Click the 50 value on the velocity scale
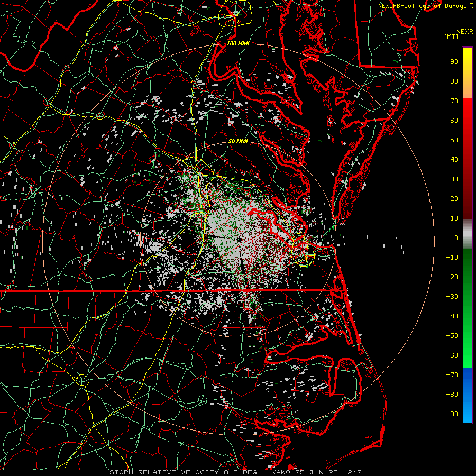Viewport: 476px width, 476px height. click(x=454, y=140)
